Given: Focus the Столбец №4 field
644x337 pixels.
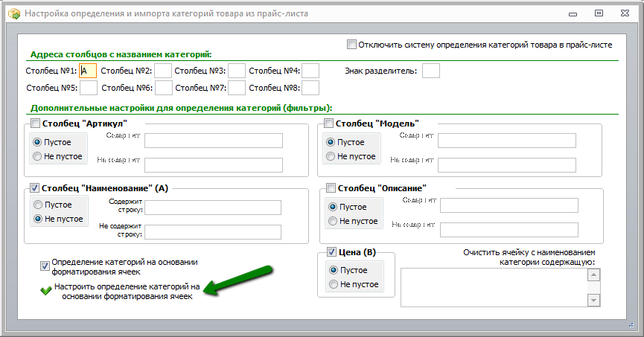Looking at the screenshot, I should [x=310, y=71].
